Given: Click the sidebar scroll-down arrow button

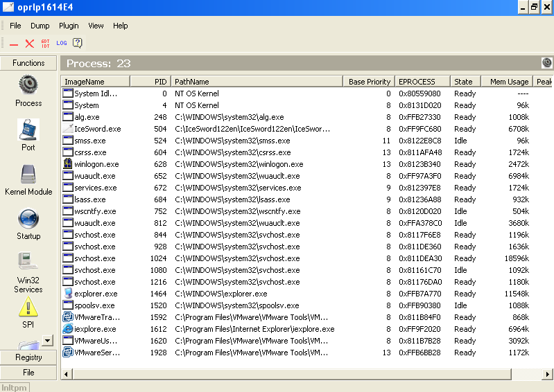Looking at the screenshot, I should point(47,341).
